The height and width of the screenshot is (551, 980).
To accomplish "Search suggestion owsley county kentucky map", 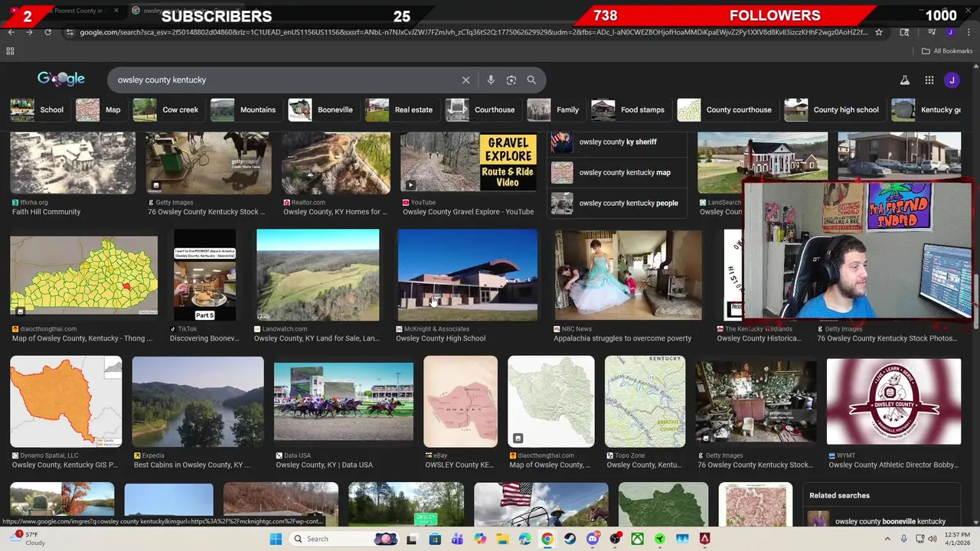I will pyautogui.click(x=616, y=172).
